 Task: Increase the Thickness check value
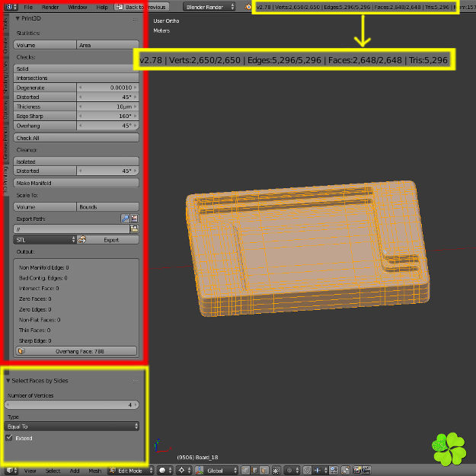click(x=136, y=107)
